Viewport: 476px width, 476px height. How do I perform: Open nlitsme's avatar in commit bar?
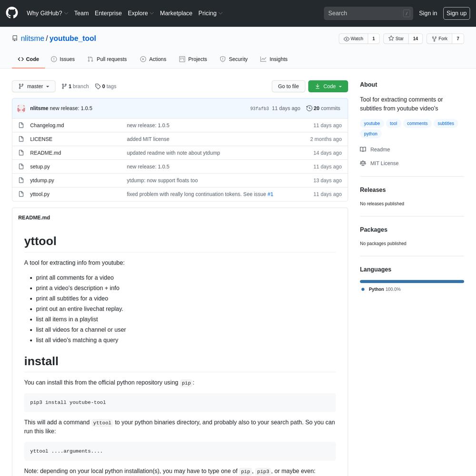[21, 109]
